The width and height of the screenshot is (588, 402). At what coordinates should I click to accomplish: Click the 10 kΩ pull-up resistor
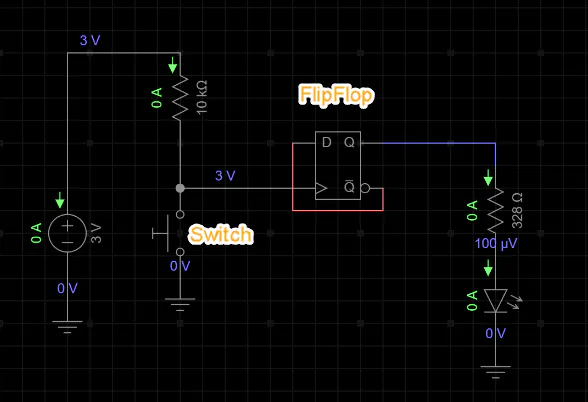(x=180, y=98)
